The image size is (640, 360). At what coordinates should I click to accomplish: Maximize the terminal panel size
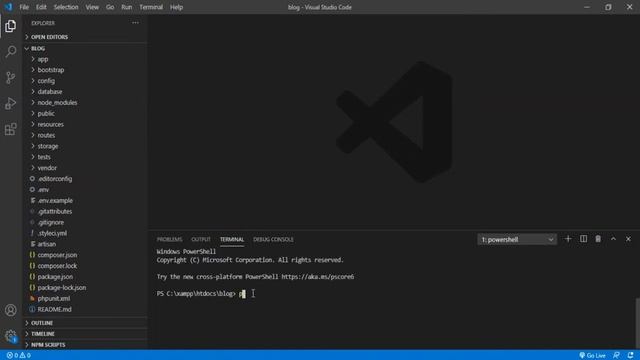point(613,239)
